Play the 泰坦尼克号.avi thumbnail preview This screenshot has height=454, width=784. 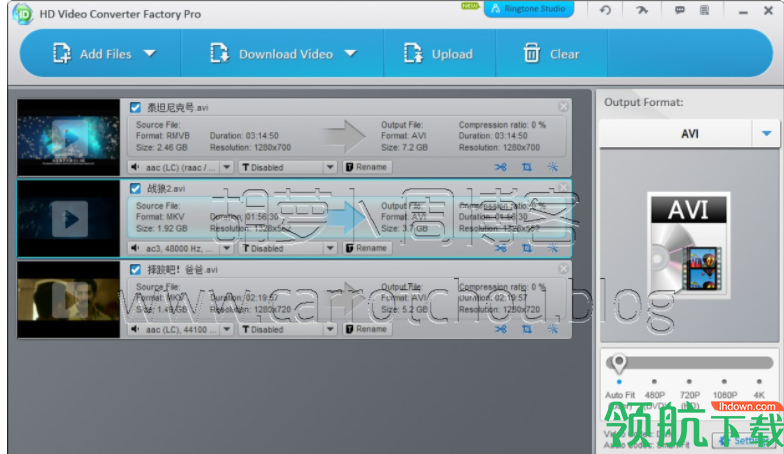point(70,138)
